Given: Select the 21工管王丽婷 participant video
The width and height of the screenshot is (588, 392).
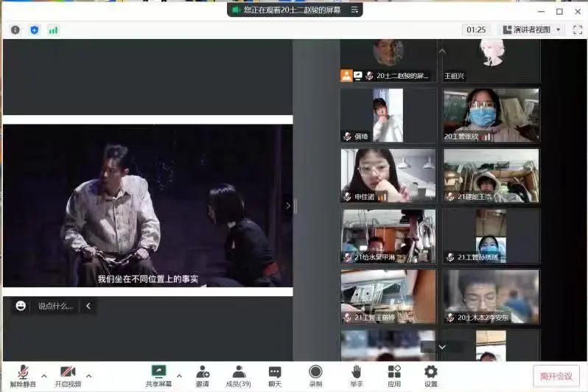Looking at the screenshot, I should [388, 296].
